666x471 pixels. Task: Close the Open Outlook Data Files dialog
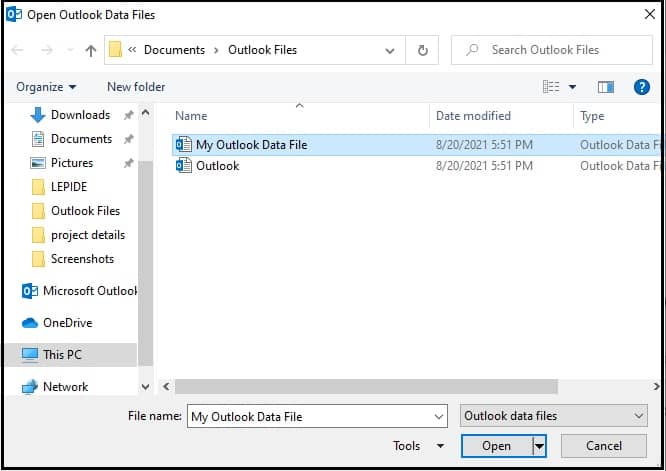(649, 14)
